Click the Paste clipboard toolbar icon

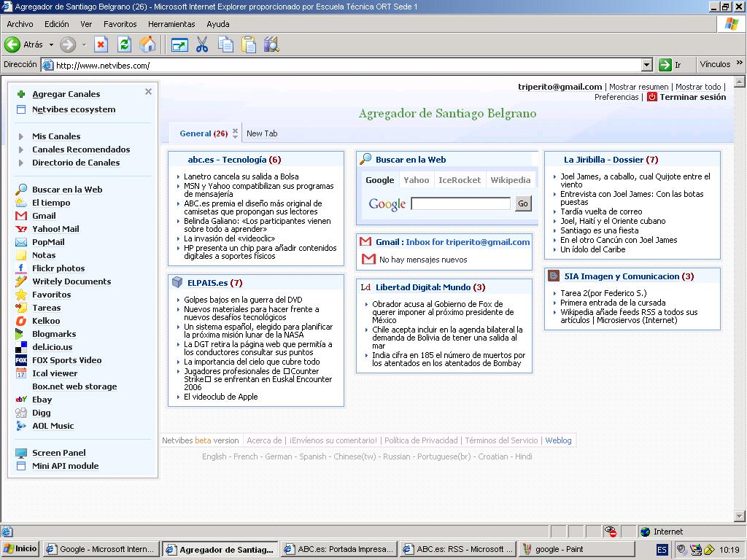coord(248,44)
